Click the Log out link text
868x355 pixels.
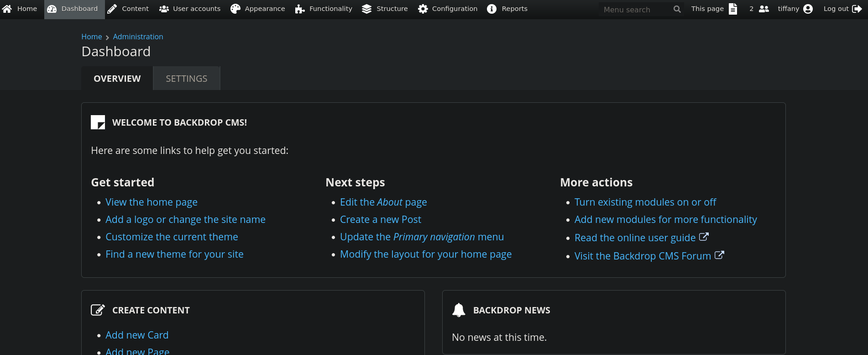[x=836, y=9]
